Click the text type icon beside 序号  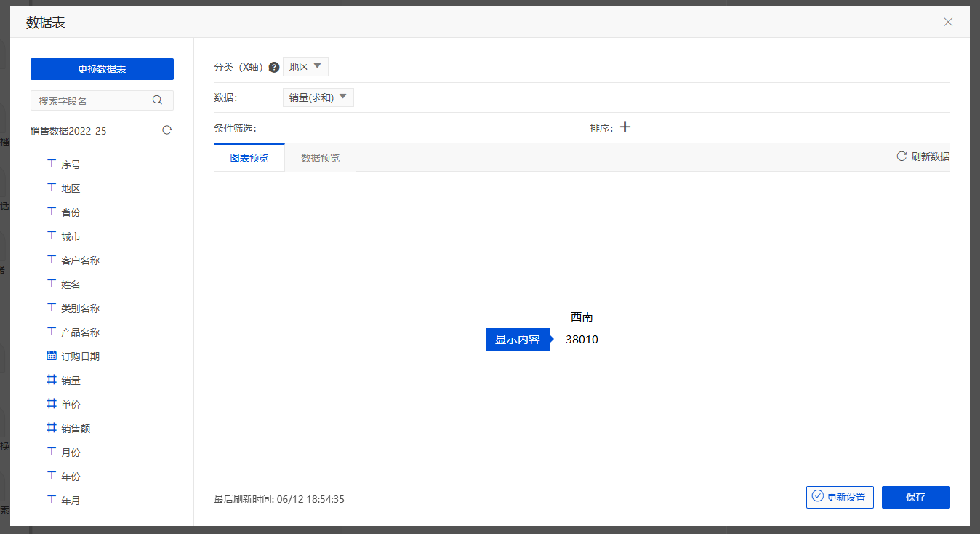coord(52,164)
